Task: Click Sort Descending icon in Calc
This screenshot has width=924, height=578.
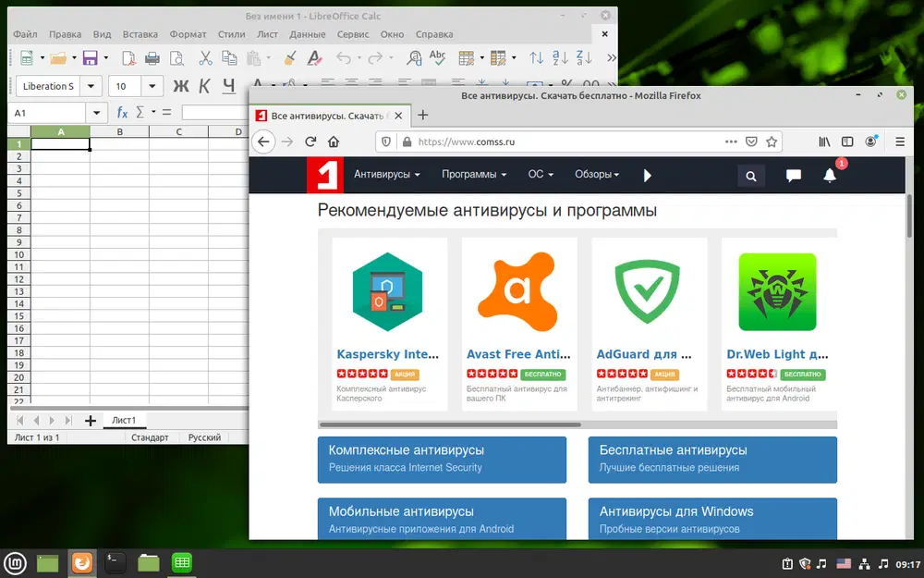Action: [583, 57]
